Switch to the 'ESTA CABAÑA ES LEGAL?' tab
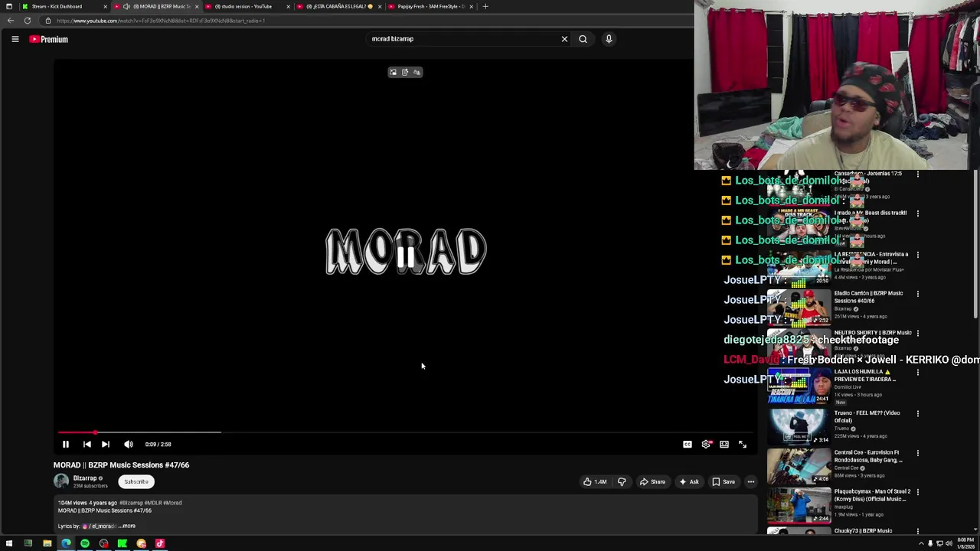Screen dimensions: 980x551 (339, 6)
